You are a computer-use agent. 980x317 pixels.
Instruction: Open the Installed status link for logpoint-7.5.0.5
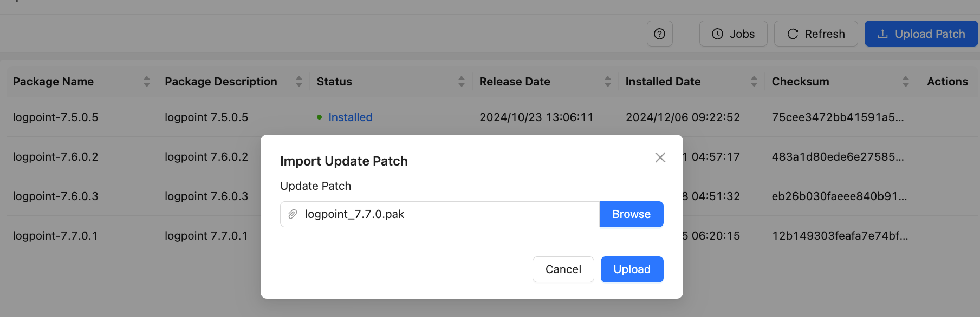click(x=351, y=117)
